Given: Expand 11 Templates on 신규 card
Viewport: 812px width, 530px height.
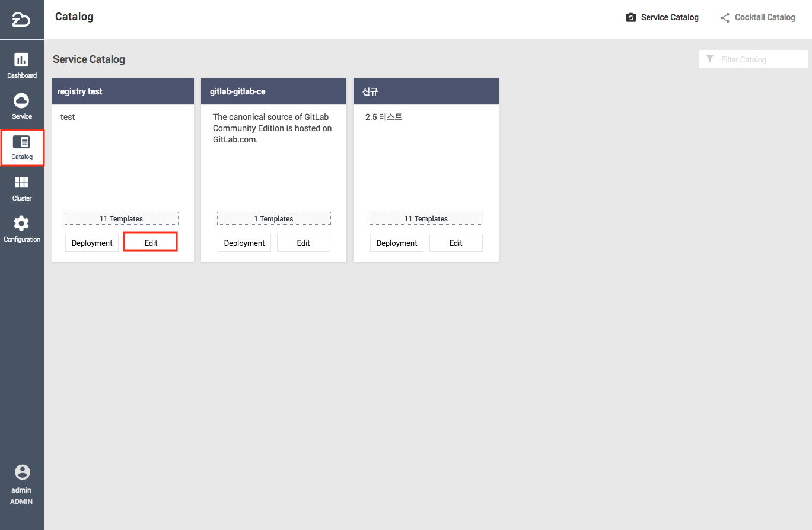Looking at the screenshot, I should (426, 219).
